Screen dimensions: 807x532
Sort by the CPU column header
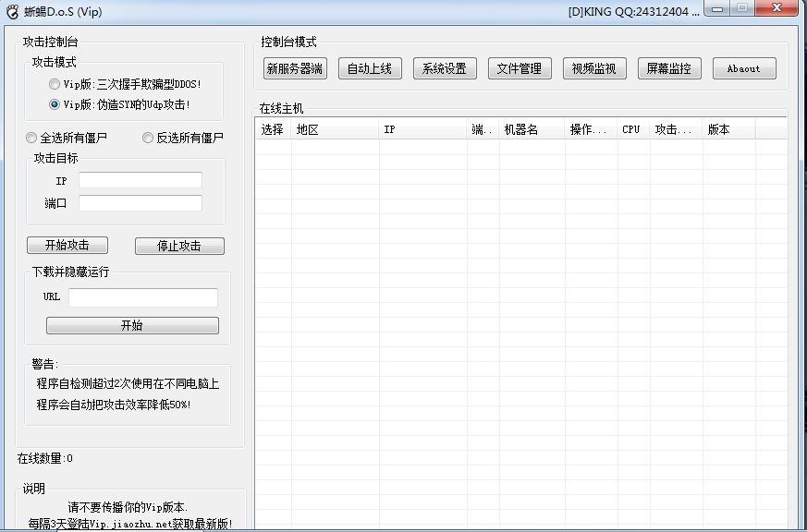coord(633,129)
